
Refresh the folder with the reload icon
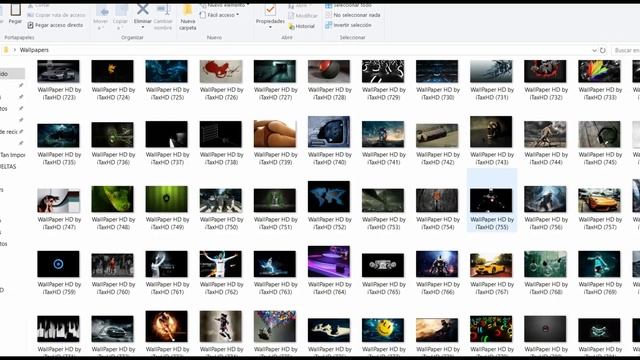(602, 50)
